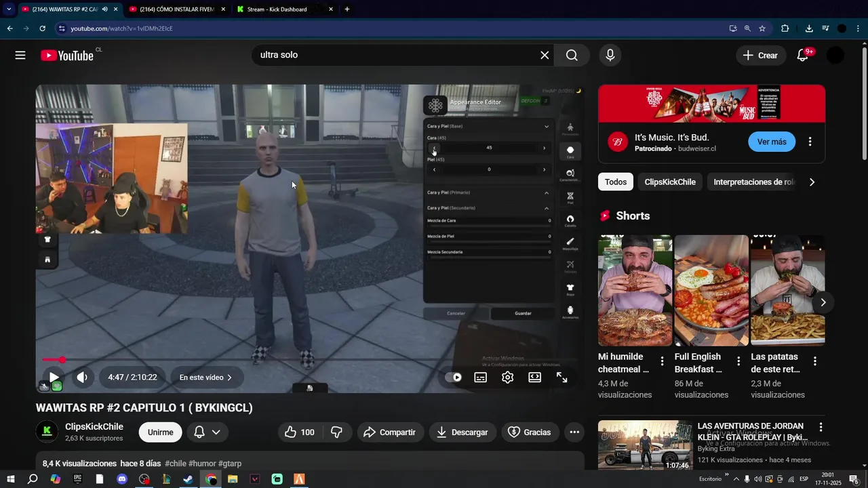The image size is (868, 488).
Task: Open ClipsKickChile channel avatar
Action: pyautogui.click(x=47, y=432)
